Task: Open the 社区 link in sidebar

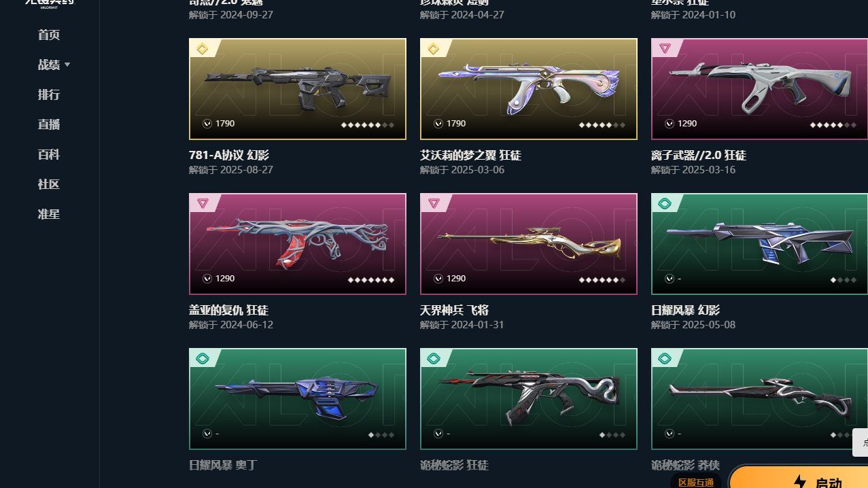Action: pos(49,184)
